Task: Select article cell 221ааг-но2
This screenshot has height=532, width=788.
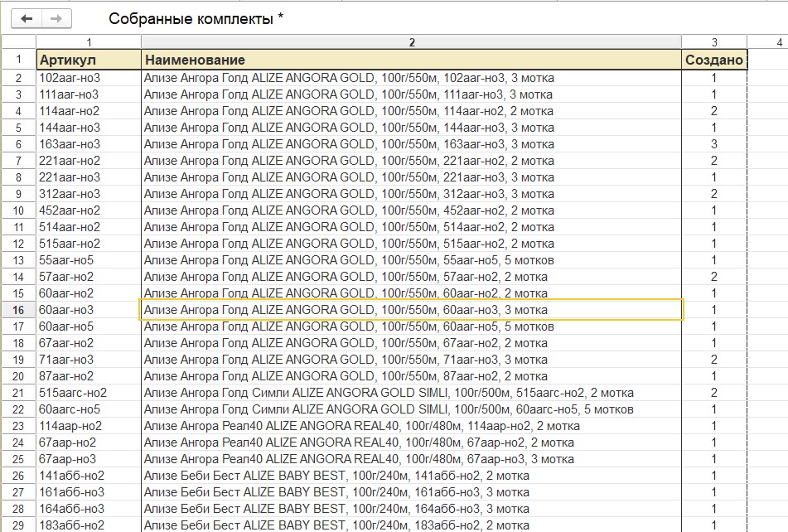Action: coord(89,161)
